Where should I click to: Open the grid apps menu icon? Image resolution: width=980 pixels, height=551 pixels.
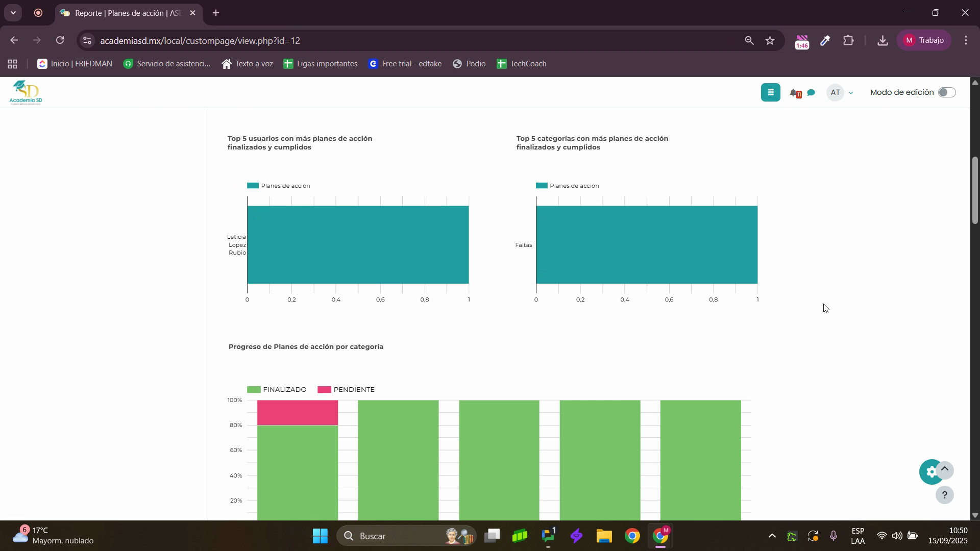pos(770,92)
